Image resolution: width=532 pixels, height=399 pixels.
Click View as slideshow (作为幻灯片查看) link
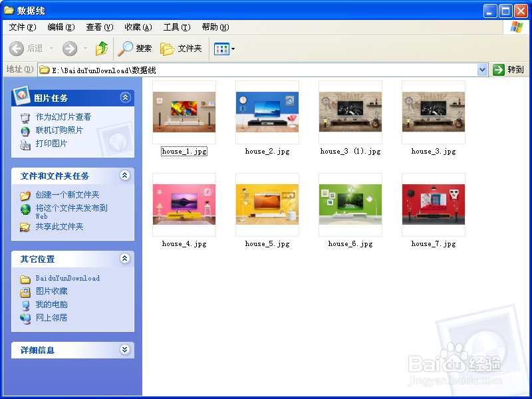63,117
